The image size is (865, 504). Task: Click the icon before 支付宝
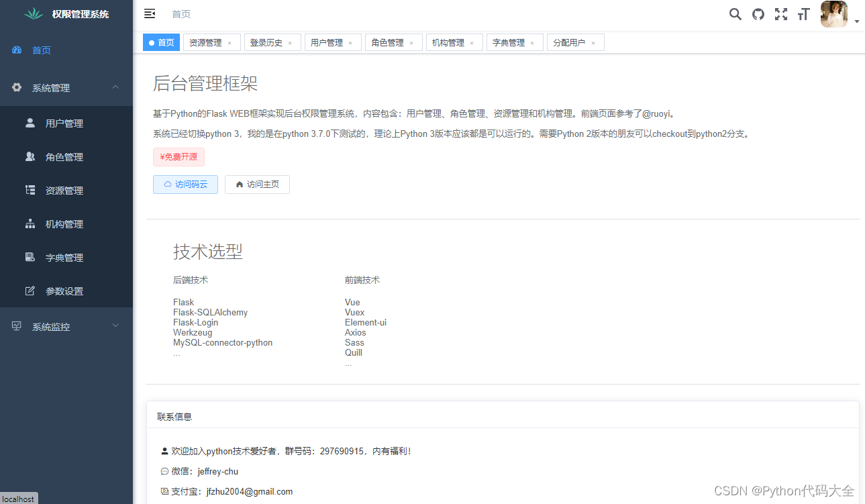click(x=165, y=491)
